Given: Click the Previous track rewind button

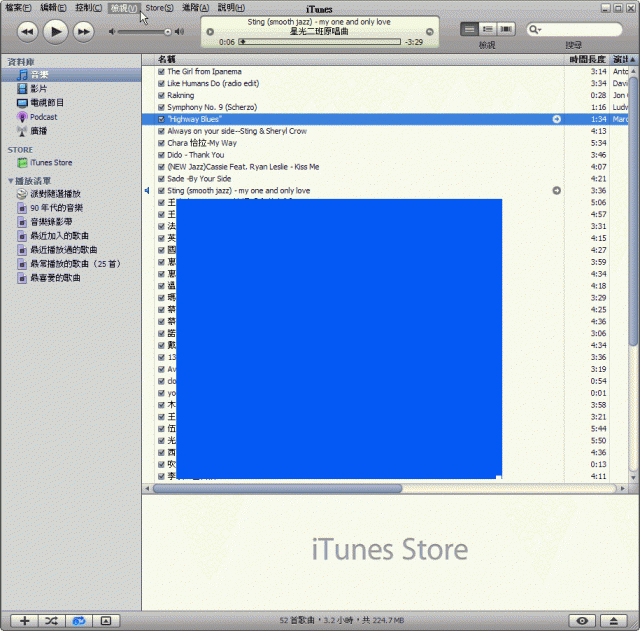Looking at the screenshot, I should pyautogui.click(x=27, y=32).
